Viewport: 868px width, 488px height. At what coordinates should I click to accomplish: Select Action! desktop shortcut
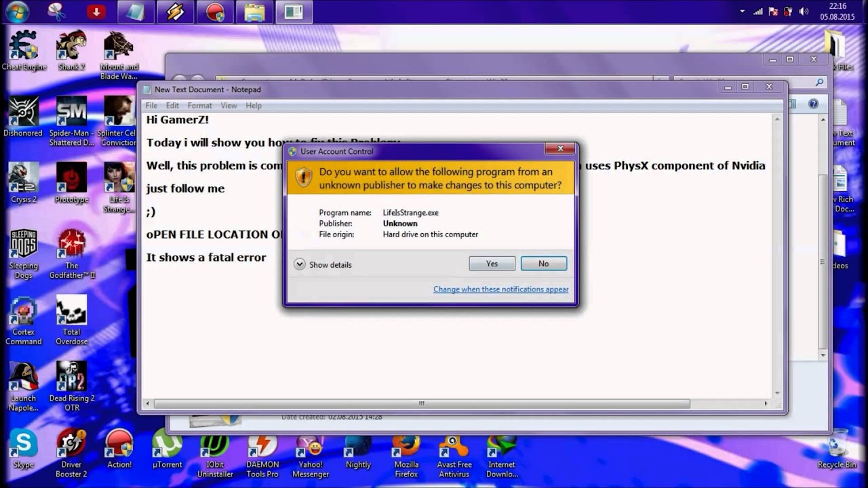[119, 449]
